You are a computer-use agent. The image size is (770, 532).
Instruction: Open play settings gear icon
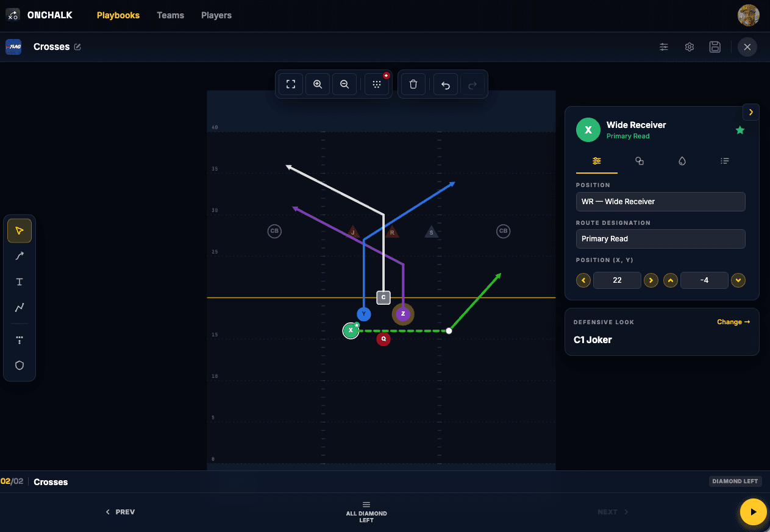[x=690, y=47]
